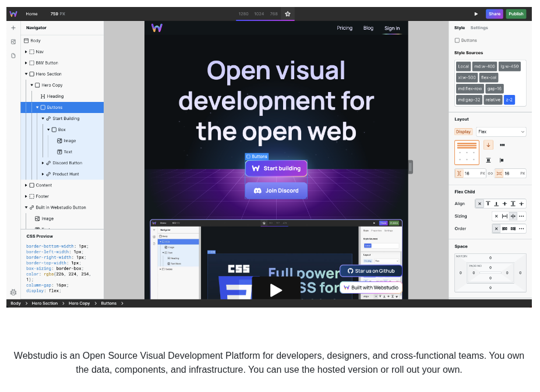Select the 1280 breakpoint

(x=243, y=14)
